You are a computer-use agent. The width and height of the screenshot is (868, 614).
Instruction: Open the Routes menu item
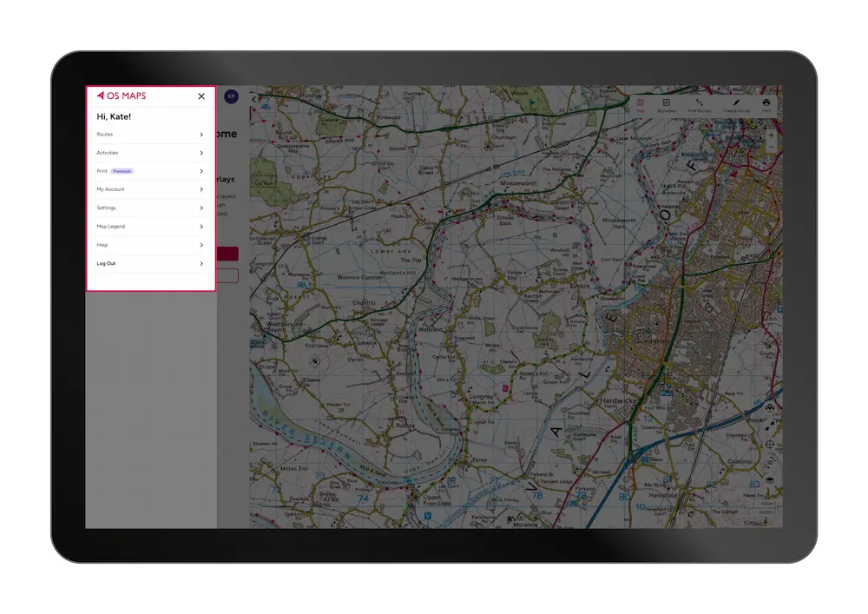150,135
